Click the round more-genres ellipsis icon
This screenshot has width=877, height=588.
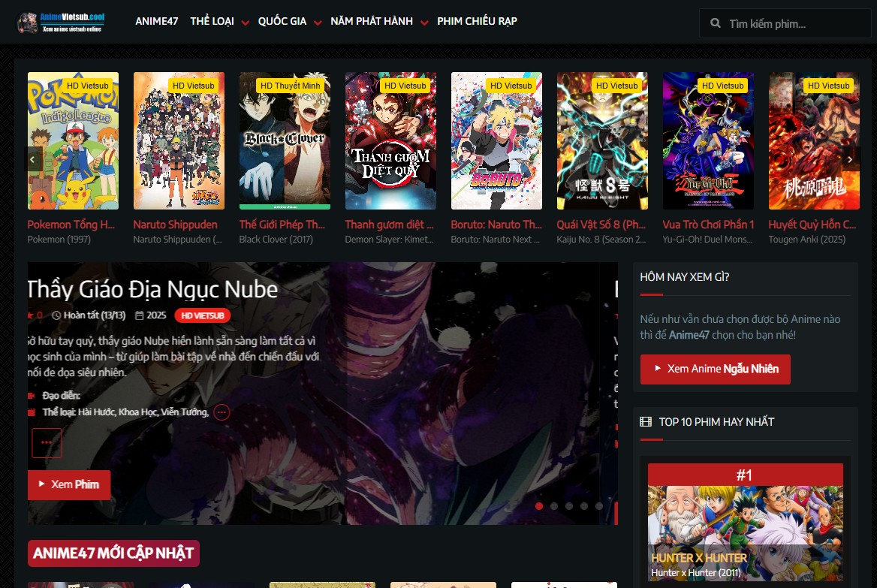coord(222,412)
